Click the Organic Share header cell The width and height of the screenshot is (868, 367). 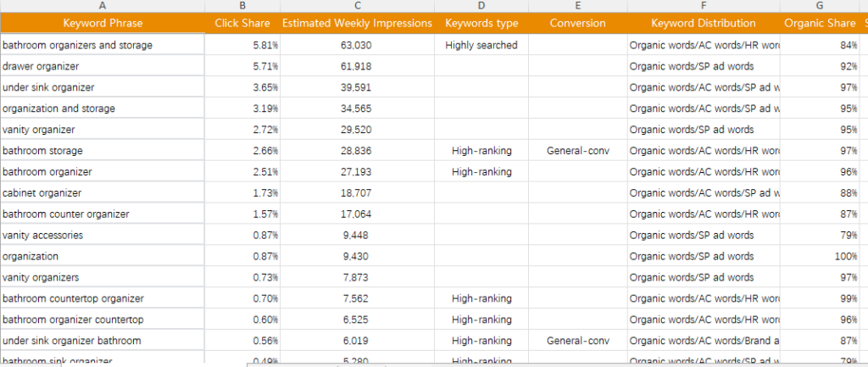point(819,23)
